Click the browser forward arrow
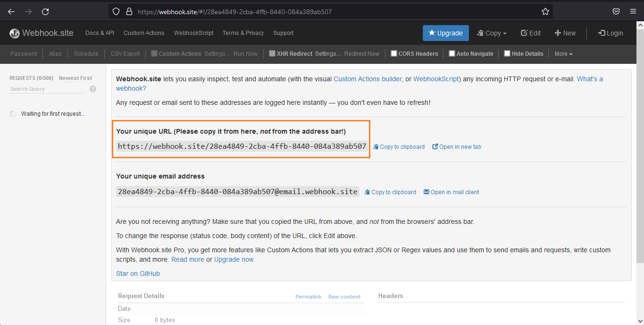 pos(28,11)
